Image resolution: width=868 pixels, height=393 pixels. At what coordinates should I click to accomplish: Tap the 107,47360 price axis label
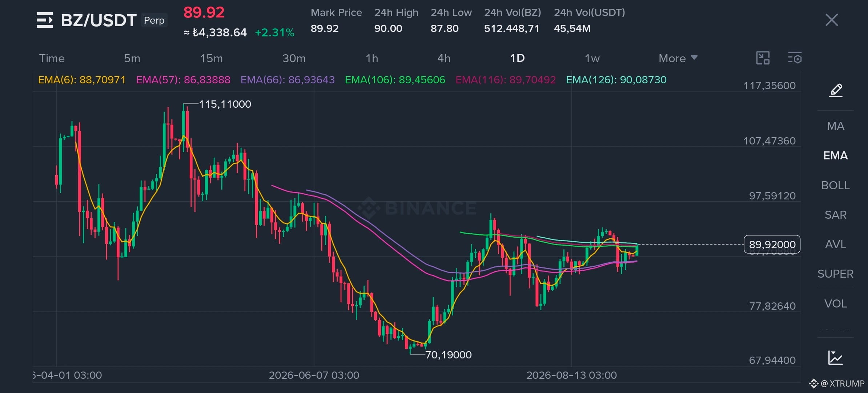pos(769,141)
